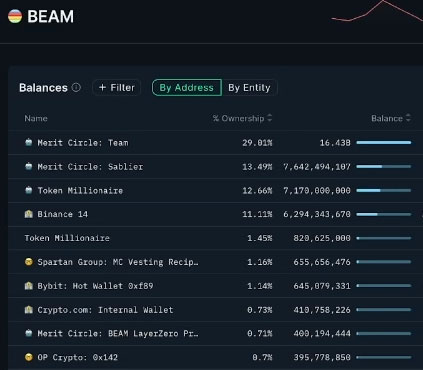This screenshot has height=370, width=423.
Task: Click the 16.43B balance value
Action: (x=335, y=143)
